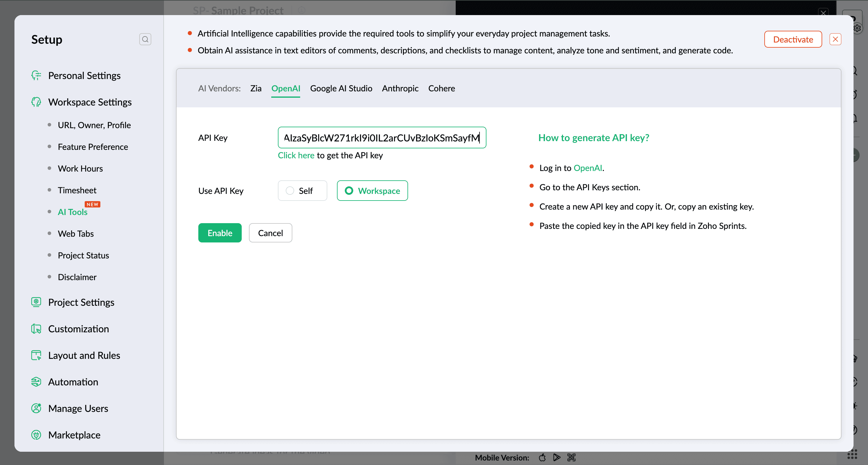The image size is (868, 465).
Task: Open Work Hours settings
Action: click(80, 168)
